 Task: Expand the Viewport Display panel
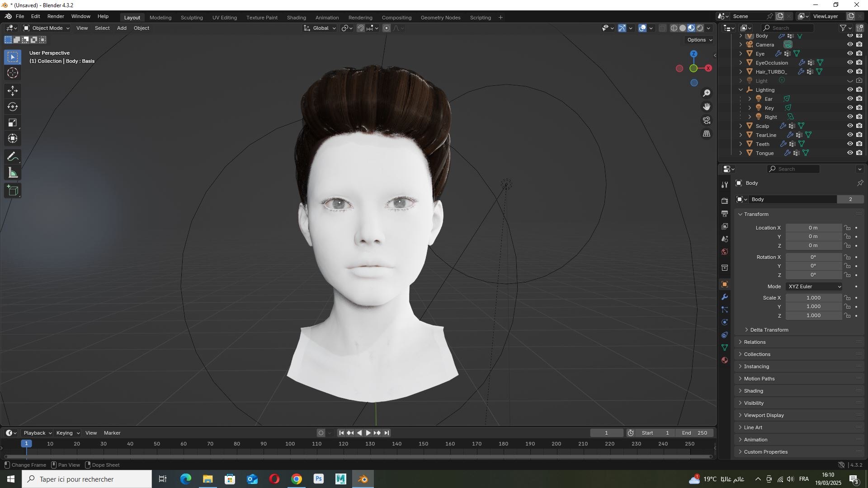764,415
